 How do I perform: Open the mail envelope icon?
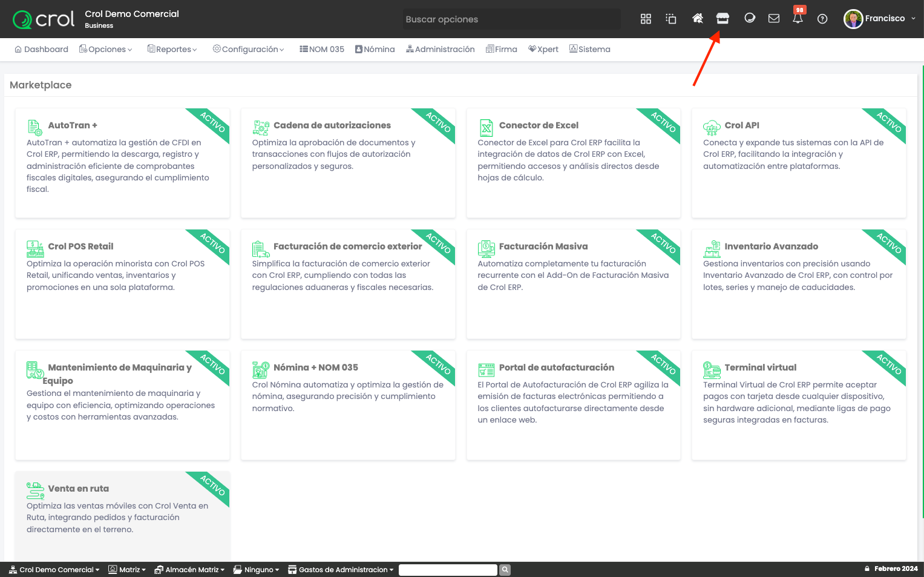coord(774,19)
